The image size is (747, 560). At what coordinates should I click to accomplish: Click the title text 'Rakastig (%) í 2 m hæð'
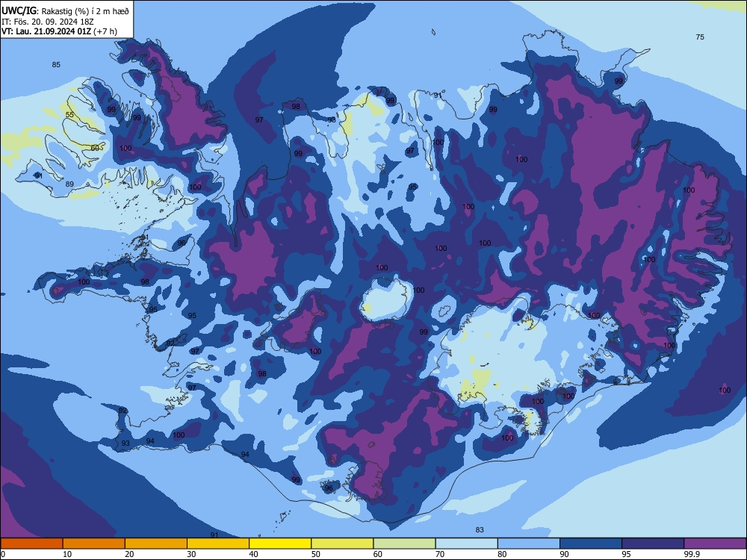point(85,11)
